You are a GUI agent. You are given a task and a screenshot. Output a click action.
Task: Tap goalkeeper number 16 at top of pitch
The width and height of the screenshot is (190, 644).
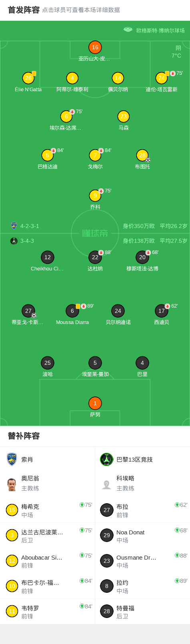(x=95, y=47)
